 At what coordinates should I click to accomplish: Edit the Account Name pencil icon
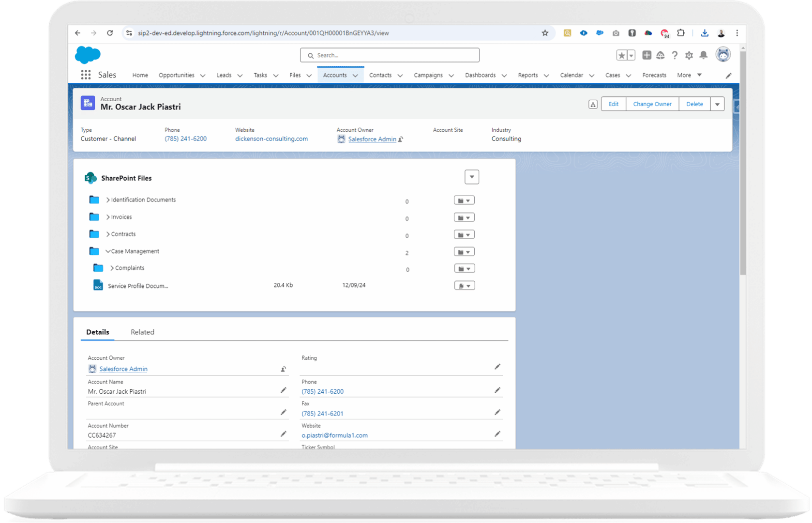(284, 390)
